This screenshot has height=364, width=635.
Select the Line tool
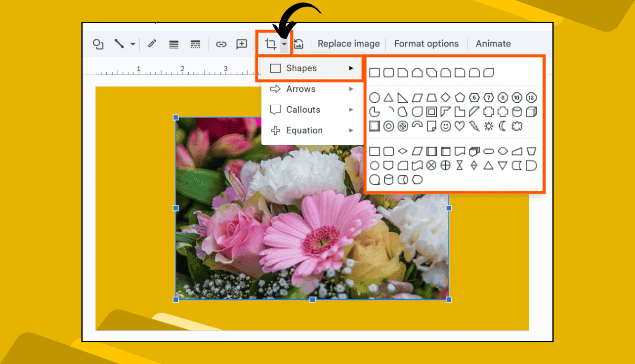tap(119, 43)
